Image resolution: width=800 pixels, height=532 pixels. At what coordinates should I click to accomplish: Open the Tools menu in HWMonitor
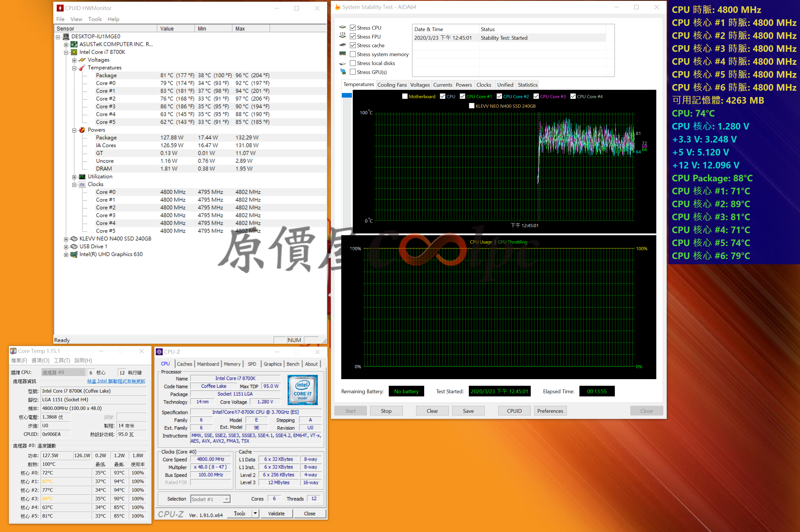pos(95,19)
